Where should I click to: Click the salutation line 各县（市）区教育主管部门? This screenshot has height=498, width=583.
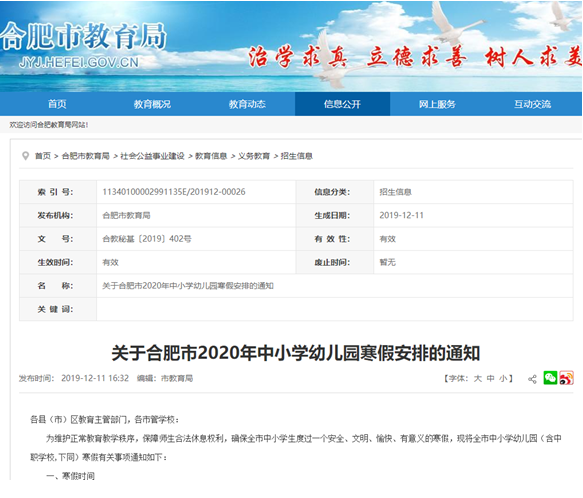104,420
